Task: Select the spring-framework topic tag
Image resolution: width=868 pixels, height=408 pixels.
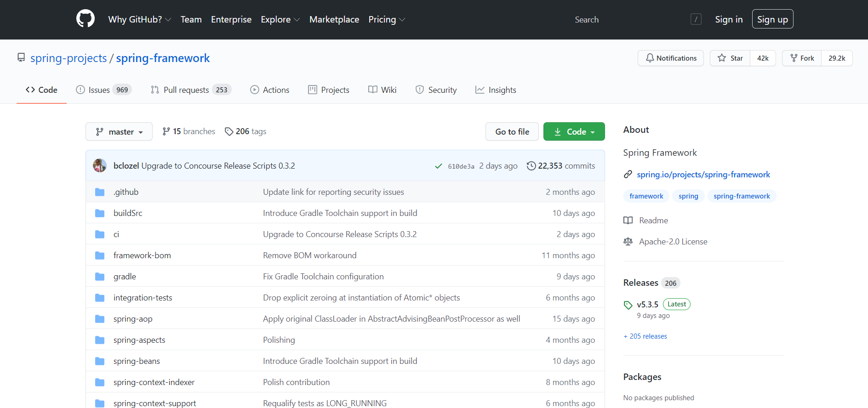Action: [x=742, y=196]
